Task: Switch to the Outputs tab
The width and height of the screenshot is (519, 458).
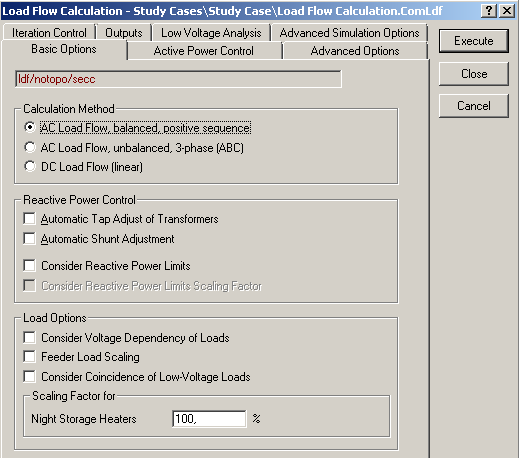Action: [124, 33]
